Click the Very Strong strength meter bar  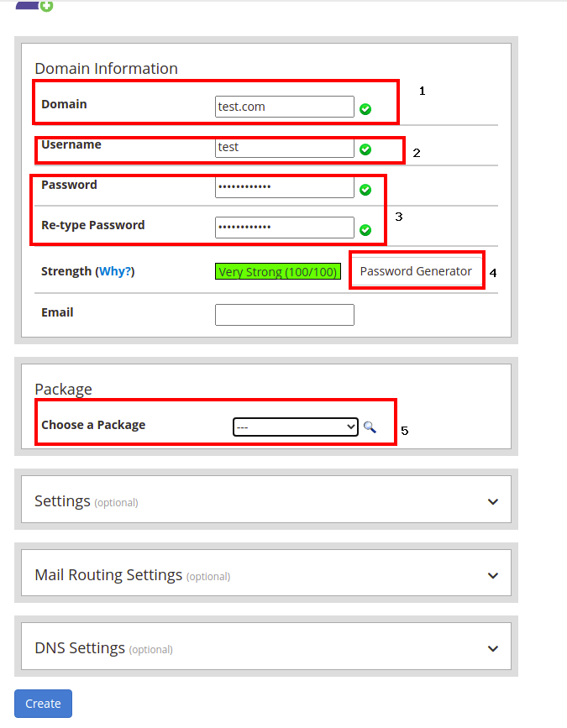click(x=277, y=272)
